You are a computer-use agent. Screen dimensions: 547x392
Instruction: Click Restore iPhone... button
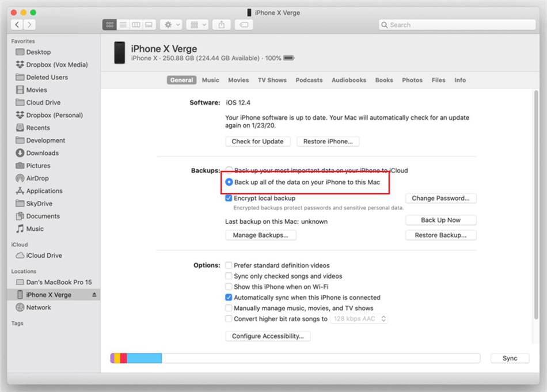click(328, 141)
